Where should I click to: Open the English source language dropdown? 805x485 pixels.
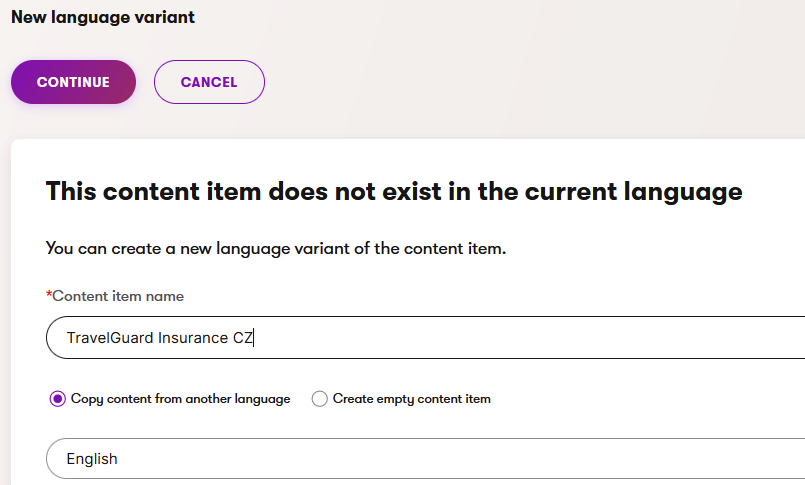425,459
